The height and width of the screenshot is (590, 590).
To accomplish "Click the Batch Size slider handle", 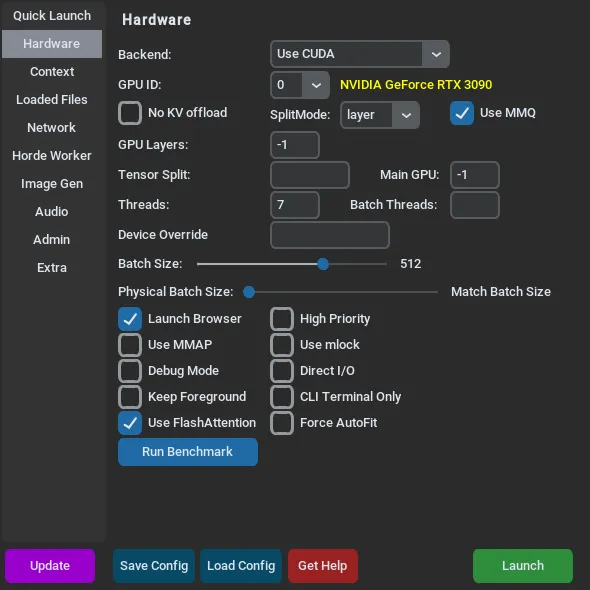I will pyautogui.click(x=323, y=264).
